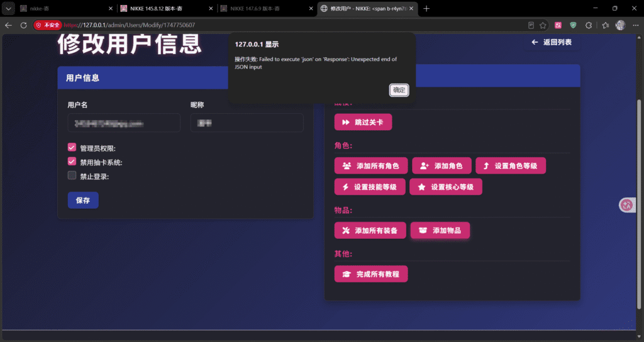Reload the page with refresh icon
Screen dimensions: 644x342
point(23,25)
